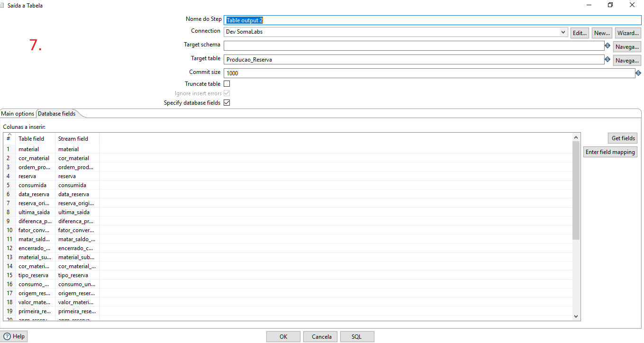
Task: Click the Saída a Tabela title bar icon
Action: (x=4, y=5)
